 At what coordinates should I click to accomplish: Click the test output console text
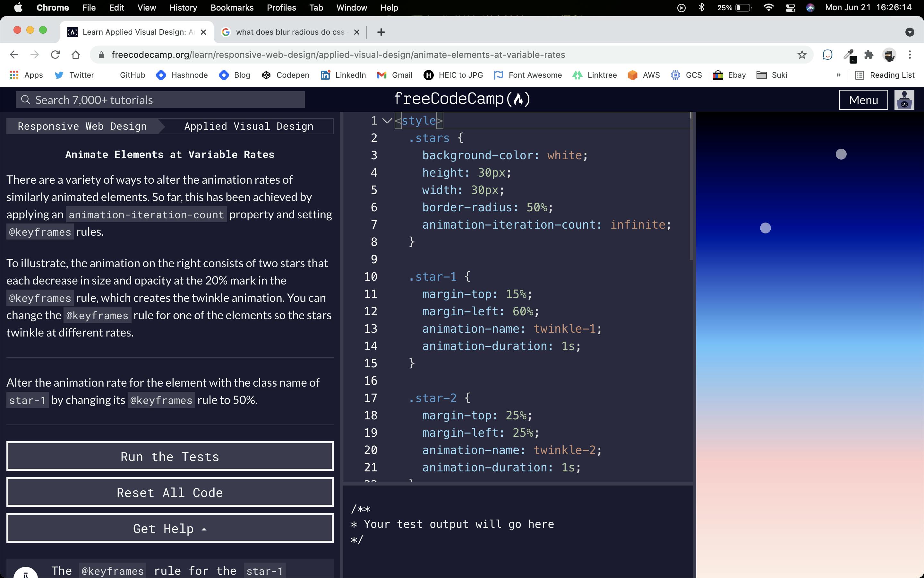(452, 524)
